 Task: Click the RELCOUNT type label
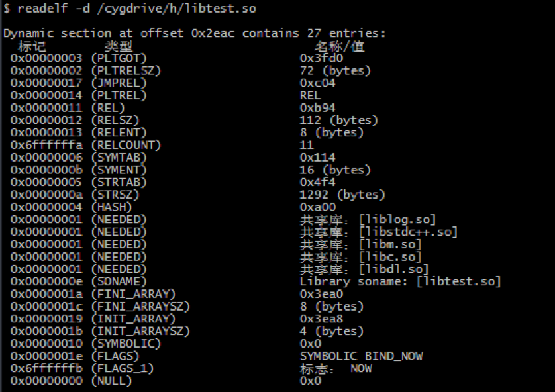tap(126, 145)
